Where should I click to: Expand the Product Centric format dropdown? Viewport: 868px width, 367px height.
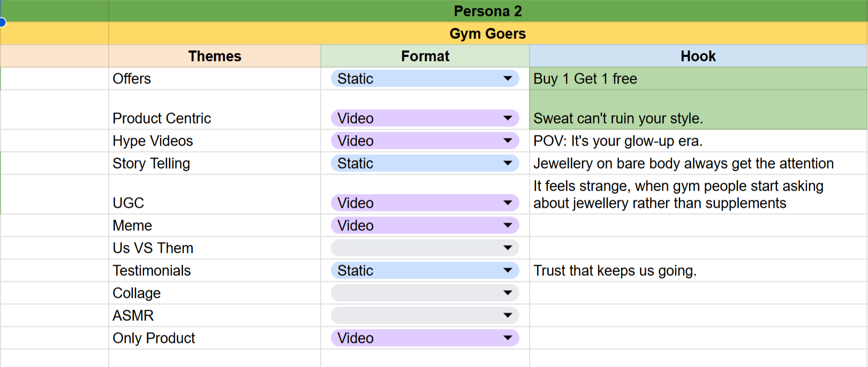click(507, 118)
